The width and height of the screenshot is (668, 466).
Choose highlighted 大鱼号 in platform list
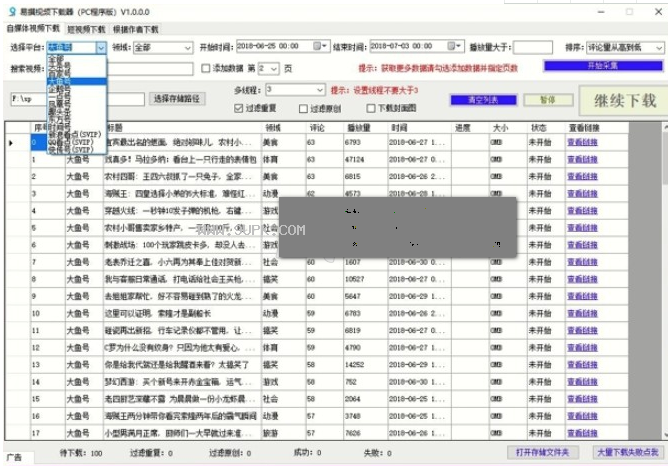76,81
